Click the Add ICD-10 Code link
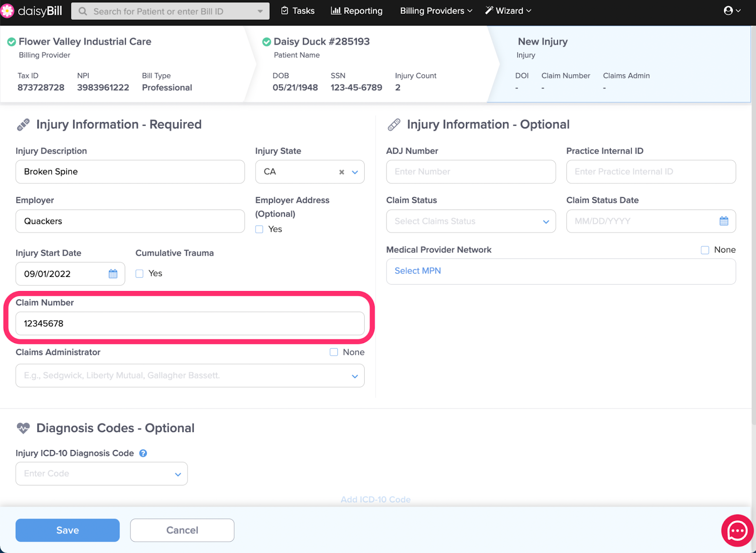Screen dimensions: 756x553 pos(376,500)
